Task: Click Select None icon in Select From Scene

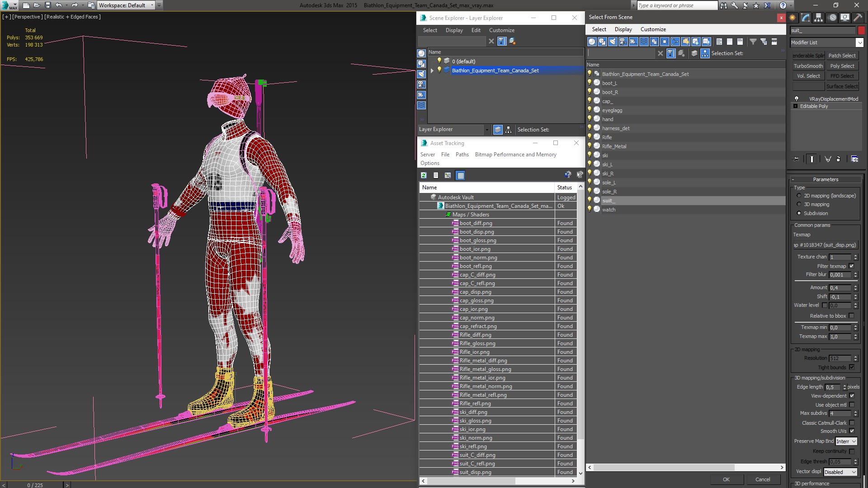Action: [729, 42]
